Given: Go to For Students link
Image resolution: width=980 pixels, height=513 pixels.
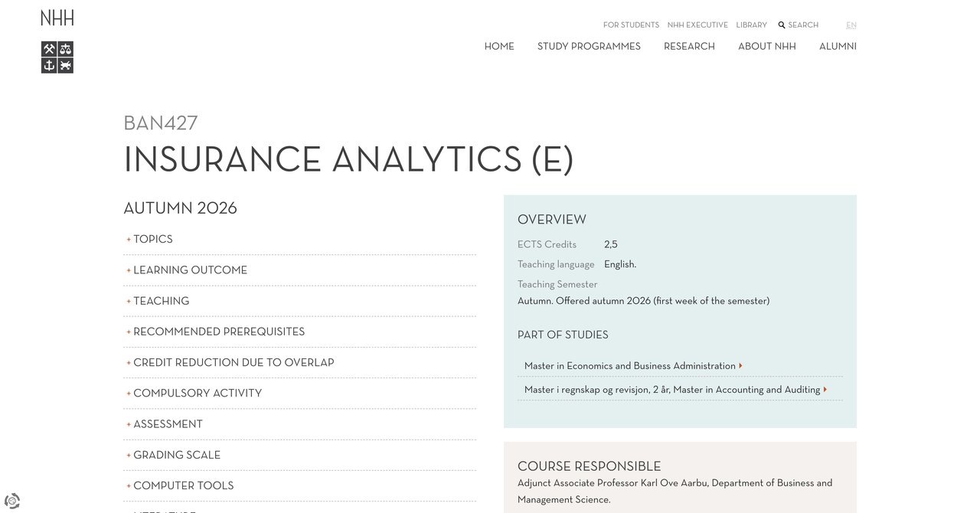Looking at the screenshot, I should pyautogui.click(x=631, y=25).
